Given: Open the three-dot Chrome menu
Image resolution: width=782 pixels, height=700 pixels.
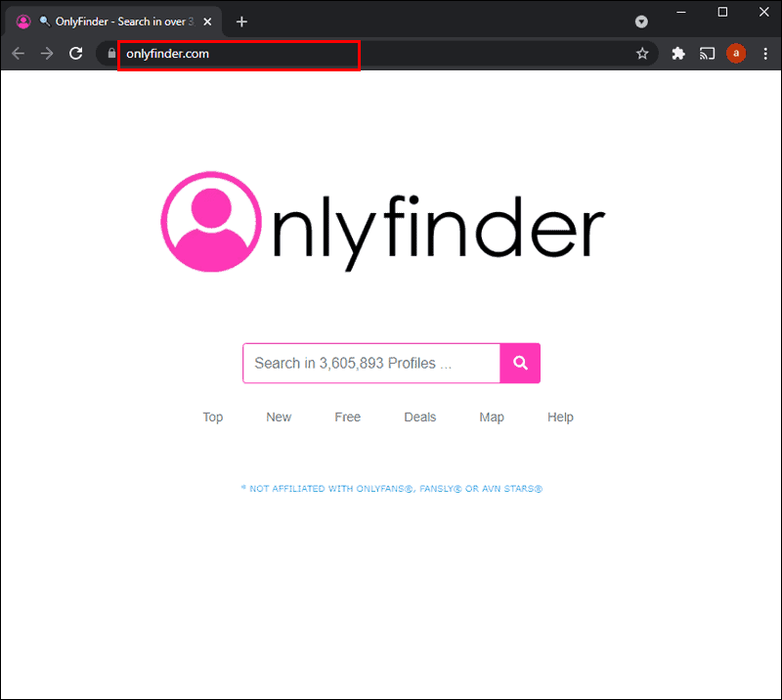Looking at the screenshot, I should tap(765, 54).
